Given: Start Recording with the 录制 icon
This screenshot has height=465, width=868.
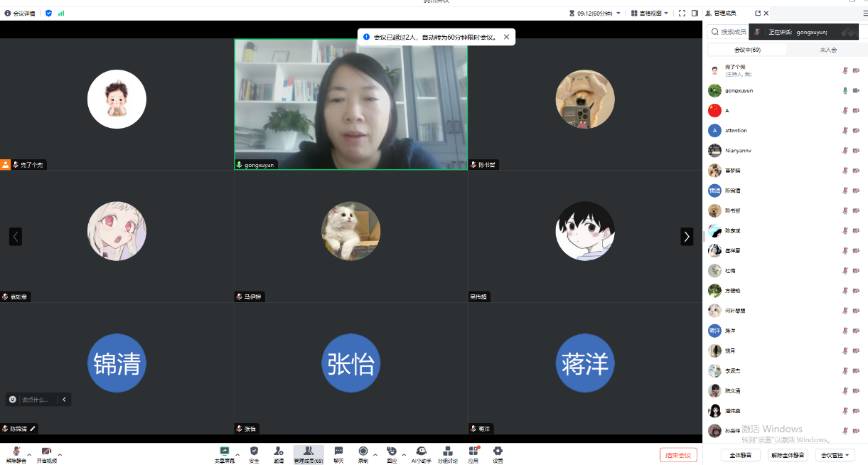Looking at the screenshot, I should pyautogui.click(x=363, y=453).
